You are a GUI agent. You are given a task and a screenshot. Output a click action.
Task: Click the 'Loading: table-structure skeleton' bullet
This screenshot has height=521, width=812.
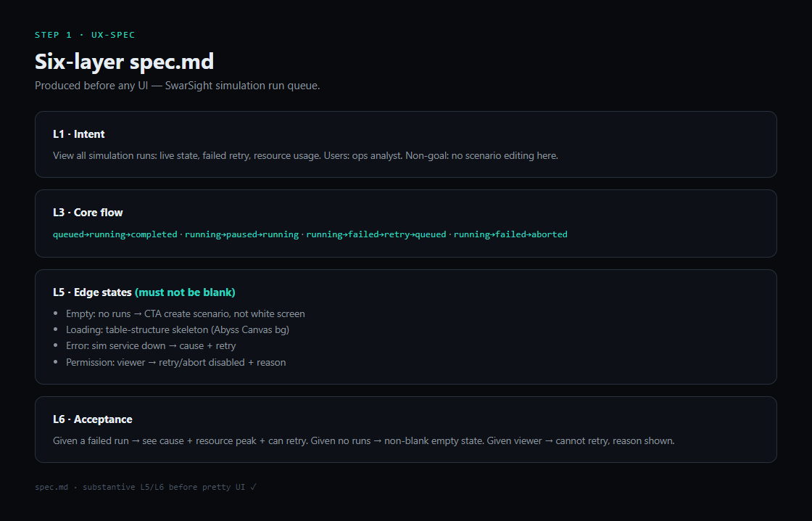click(x=178, y=329)
